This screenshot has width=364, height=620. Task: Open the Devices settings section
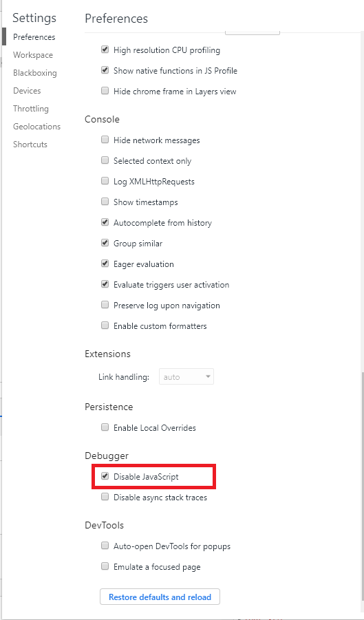[x=27, y=91]
